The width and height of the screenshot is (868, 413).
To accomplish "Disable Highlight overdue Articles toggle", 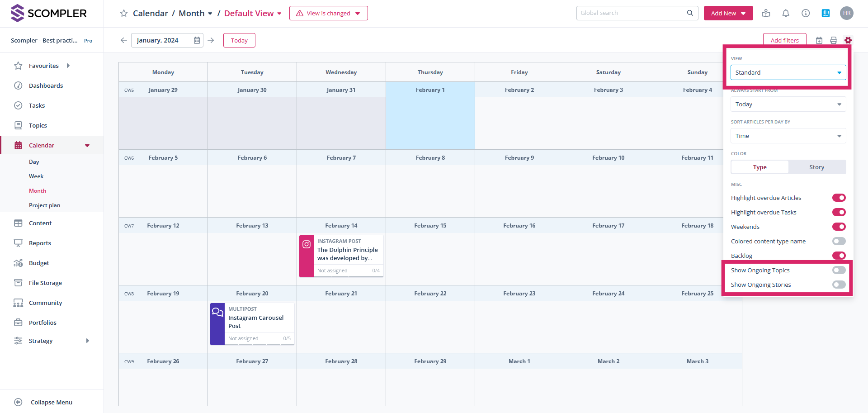I will (x=839, y=198).
